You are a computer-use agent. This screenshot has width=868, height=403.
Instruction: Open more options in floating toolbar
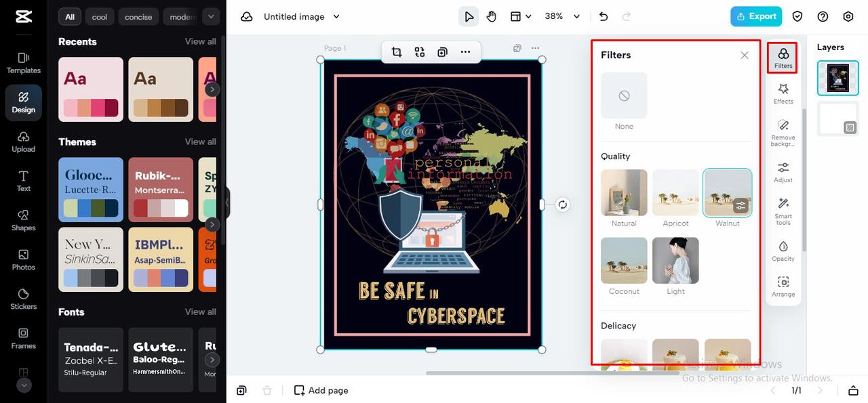[465, 52]
